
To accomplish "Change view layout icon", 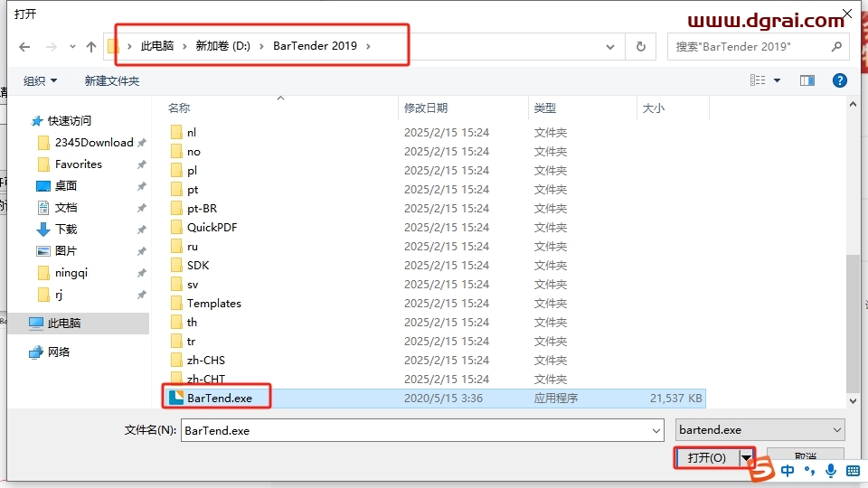I will (x=758, y=80).
